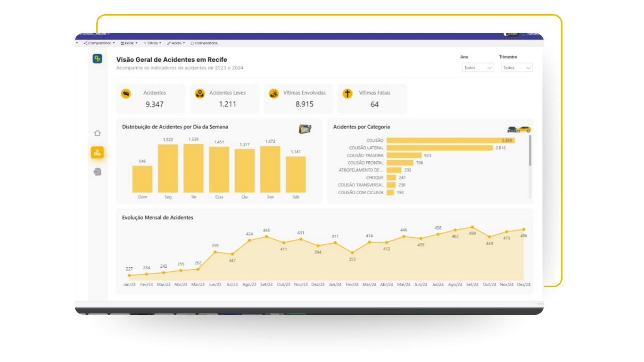Open the Modo menu
Viewport: 644px width, 362px height.
pos(176,43)
